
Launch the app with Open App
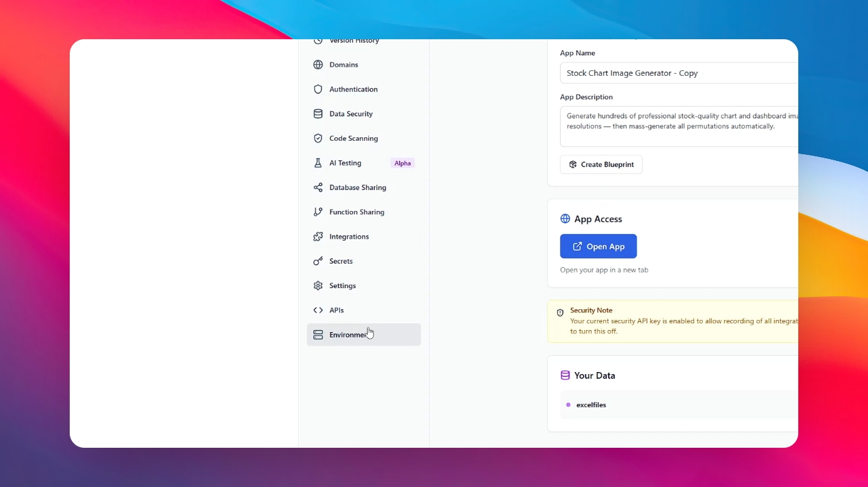[x=599, y=246]
